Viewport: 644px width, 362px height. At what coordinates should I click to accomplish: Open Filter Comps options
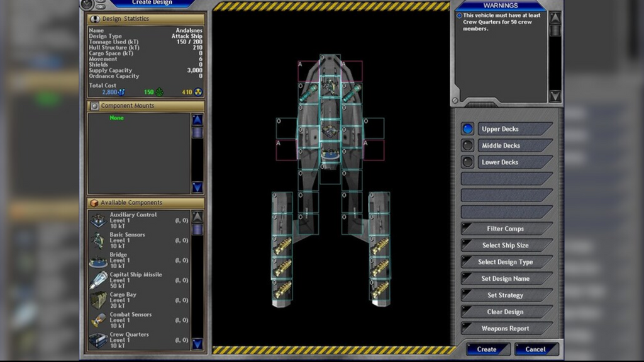point(506,229)
